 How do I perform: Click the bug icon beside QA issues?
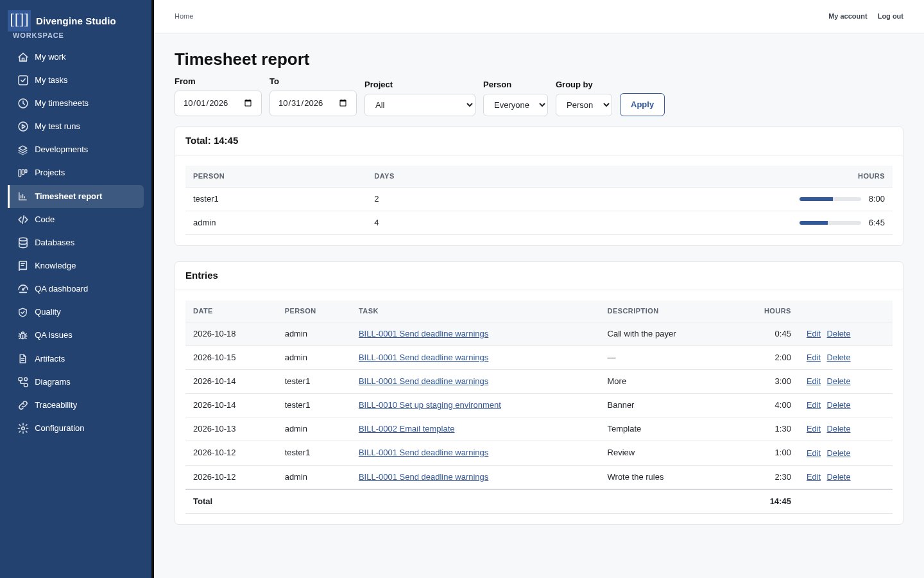[23, 335]
